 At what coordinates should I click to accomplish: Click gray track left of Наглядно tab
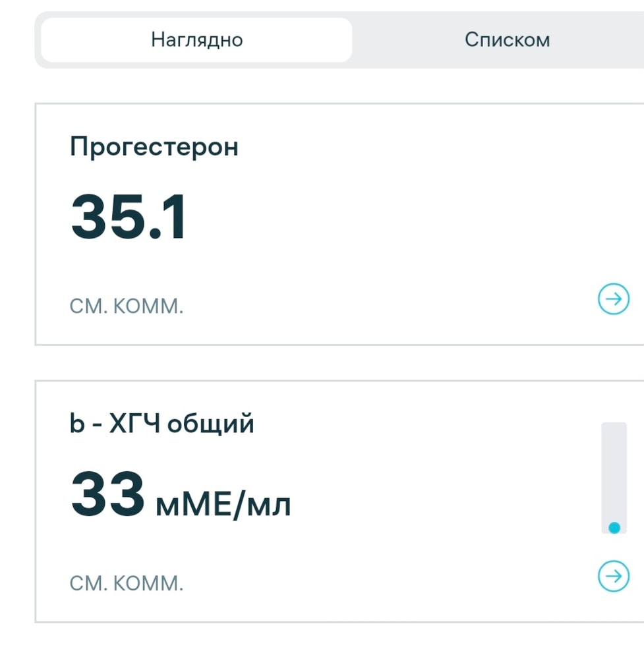point(38,40)
